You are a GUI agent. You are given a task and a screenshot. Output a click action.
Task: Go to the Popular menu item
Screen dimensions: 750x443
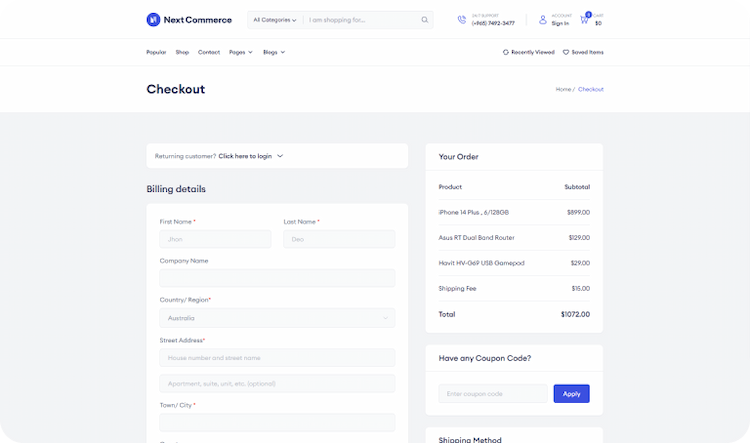156,52
